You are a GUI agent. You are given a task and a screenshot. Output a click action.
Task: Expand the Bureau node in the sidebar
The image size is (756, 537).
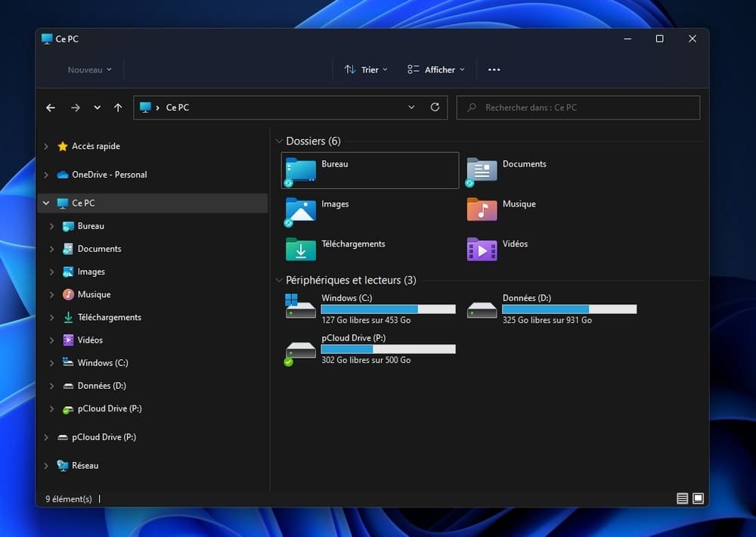[51, 226]
